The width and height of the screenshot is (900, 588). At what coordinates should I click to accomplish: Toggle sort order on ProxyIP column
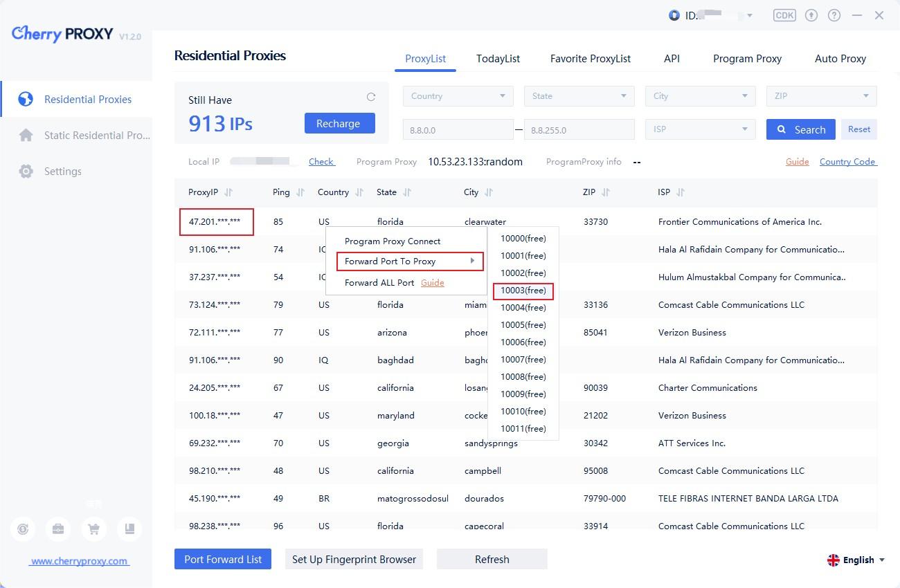tap(228, 192)
